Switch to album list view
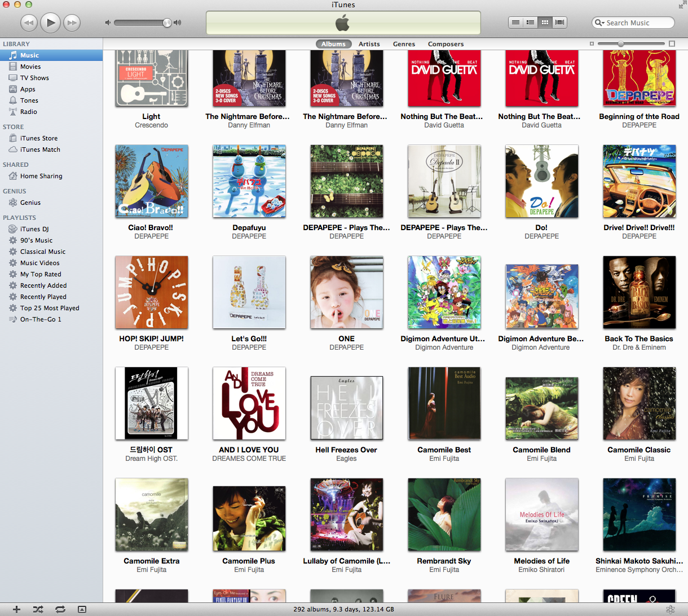 pyautogui.click(x=530, y=23)
